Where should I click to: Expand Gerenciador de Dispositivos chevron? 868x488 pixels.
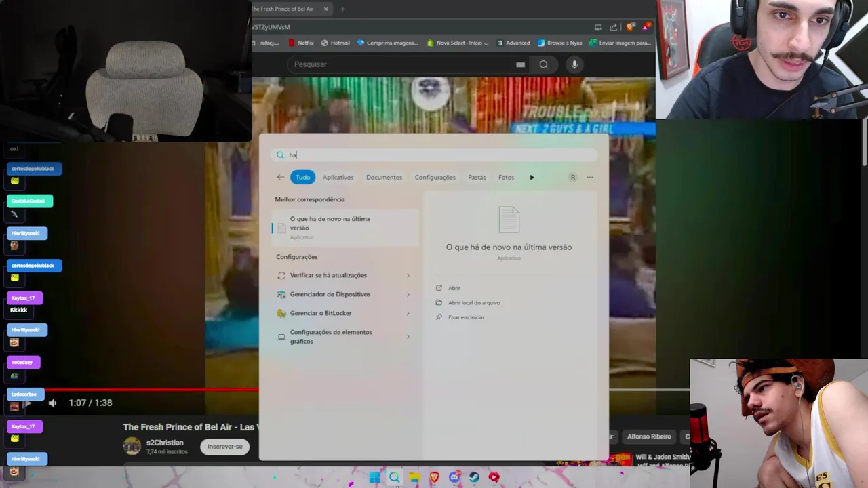click(x=408, y=294)
